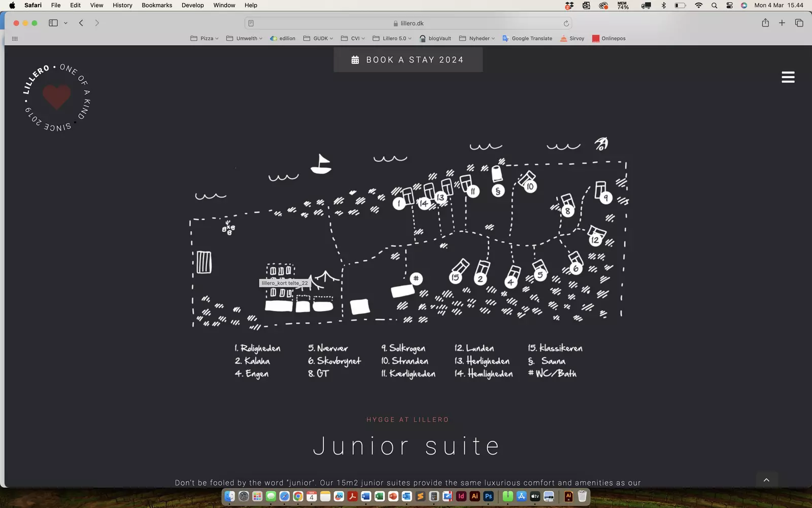Open the hamburger menu icon
Image resolution: width=812 pixels, height=508 pixels.
tap(788, 77)
